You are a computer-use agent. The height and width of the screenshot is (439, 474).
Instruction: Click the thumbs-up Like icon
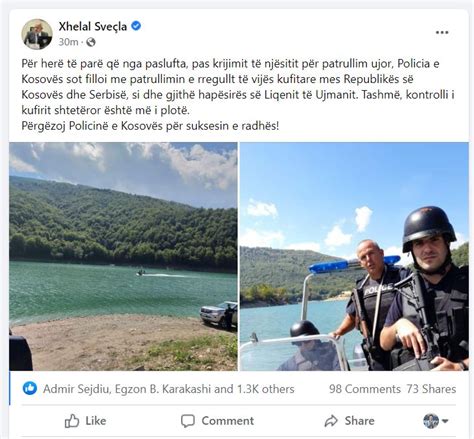click(72, 421)
